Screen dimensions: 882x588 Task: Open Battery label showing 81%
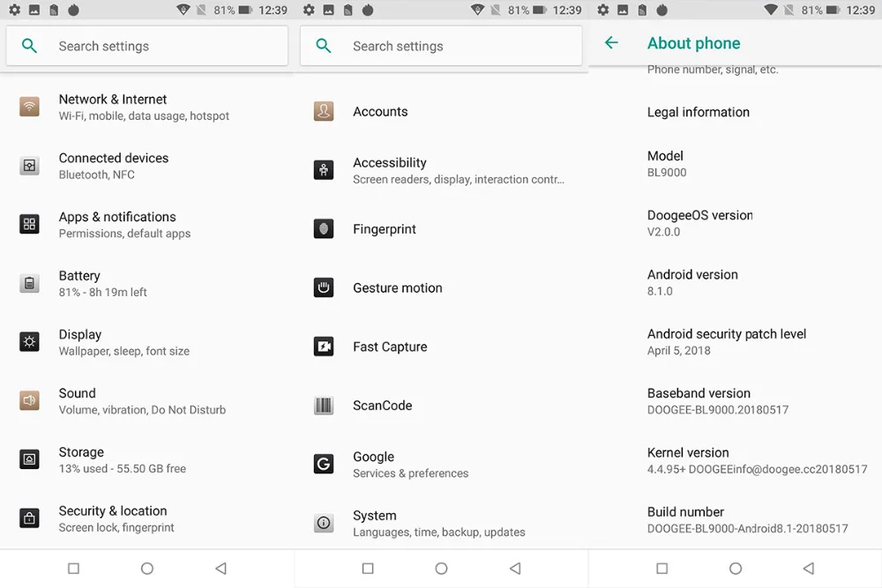102,283
